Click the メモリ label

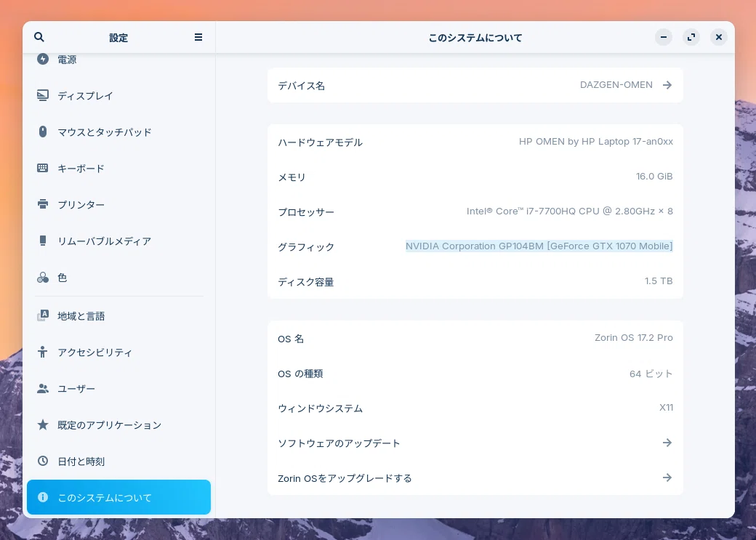click(291, 177)
